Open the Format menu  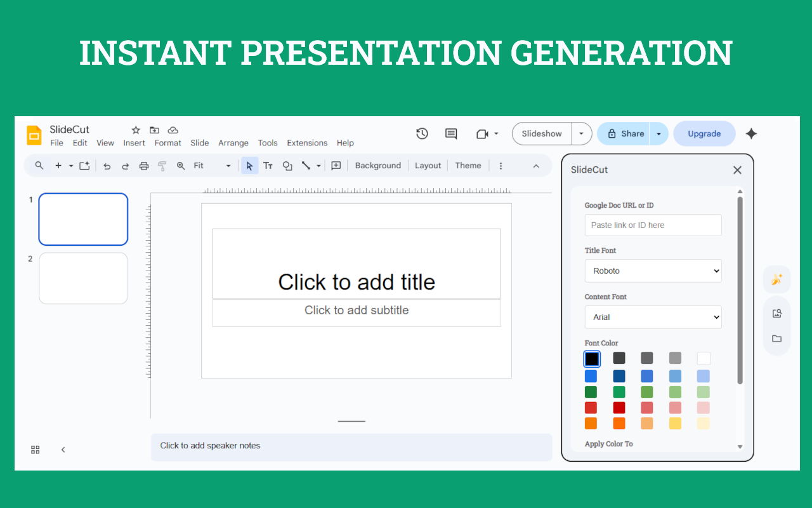click(168, 143)
